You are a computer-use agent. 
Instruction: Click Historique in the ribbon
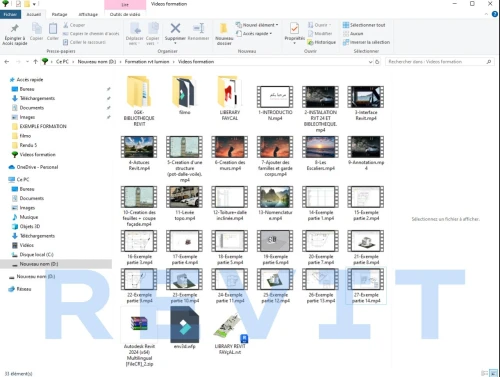pyautogui.click(x=322, y=42)
